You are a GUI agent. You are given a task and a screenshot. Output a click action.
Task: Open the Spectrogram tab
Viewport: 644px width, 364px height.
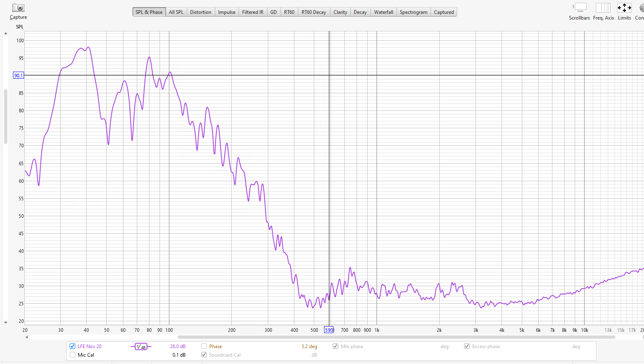point(413,12)
